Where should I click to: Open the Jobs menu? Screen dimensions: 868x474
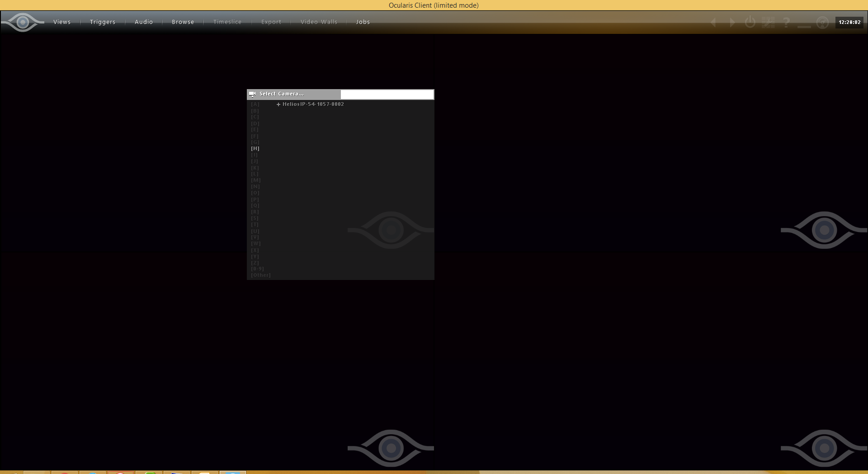[363, 22]
